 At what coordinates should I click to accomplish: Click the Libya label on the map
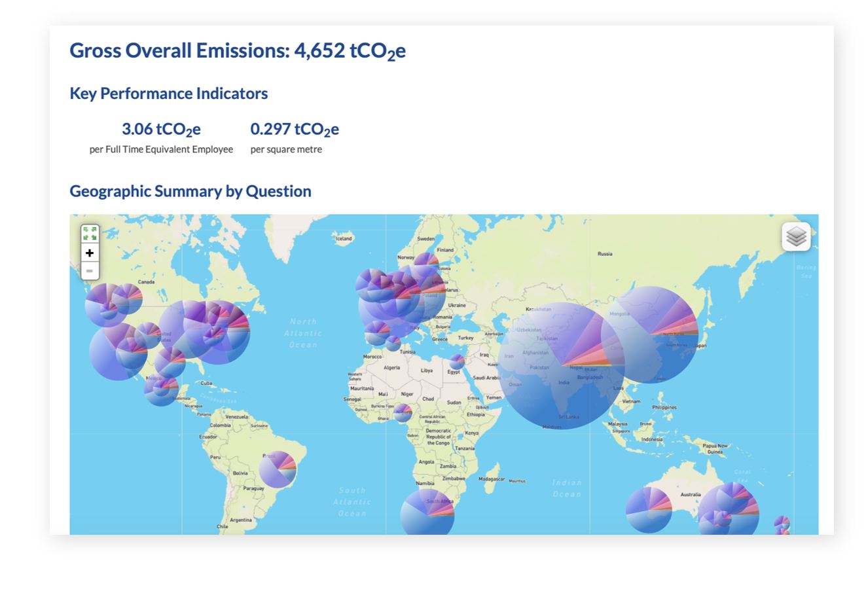click(x=426, y=370)
